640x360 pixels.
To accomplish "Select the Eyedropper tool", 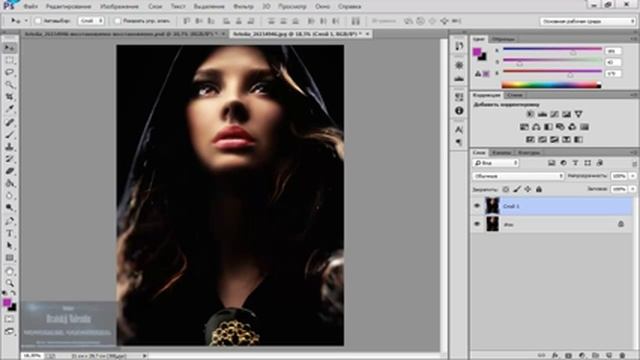I will (x=9, y=109).
